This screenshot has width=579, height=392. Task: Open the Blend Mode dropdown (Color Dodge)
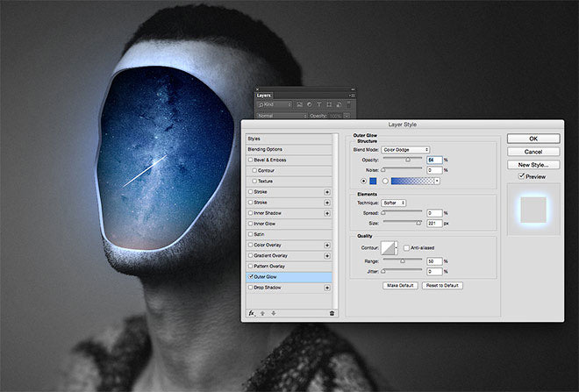405,150
